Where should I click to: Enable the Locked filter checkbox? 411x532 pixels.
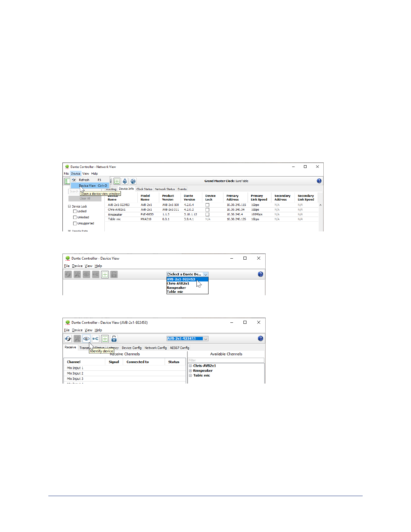(75, 211)
